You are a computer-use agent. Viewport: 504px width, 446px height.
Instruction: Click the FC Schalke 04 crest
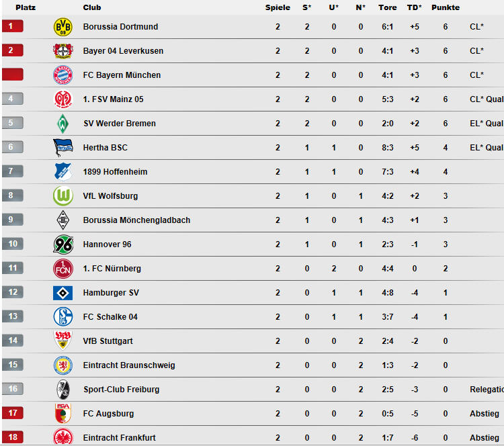point(62,317)
